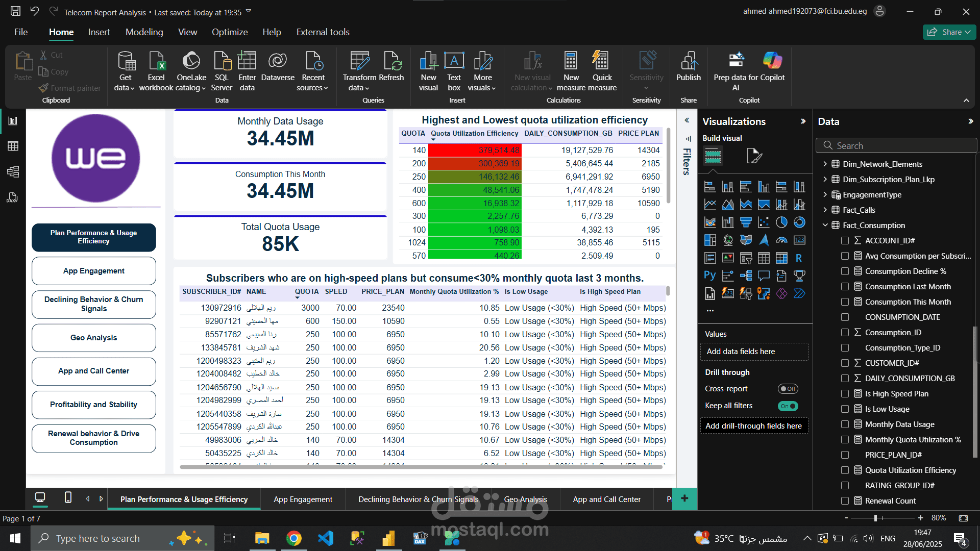The width and height of the screenshot is (980, 551).
Task: Click Declining Behavior & Churn Signals button
Action: tap(94, 304)
